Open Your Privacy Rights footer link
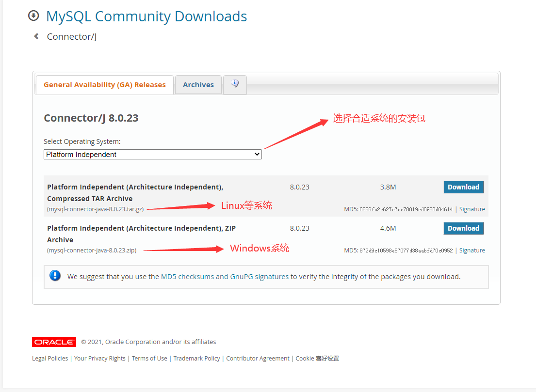 [100, 358]
